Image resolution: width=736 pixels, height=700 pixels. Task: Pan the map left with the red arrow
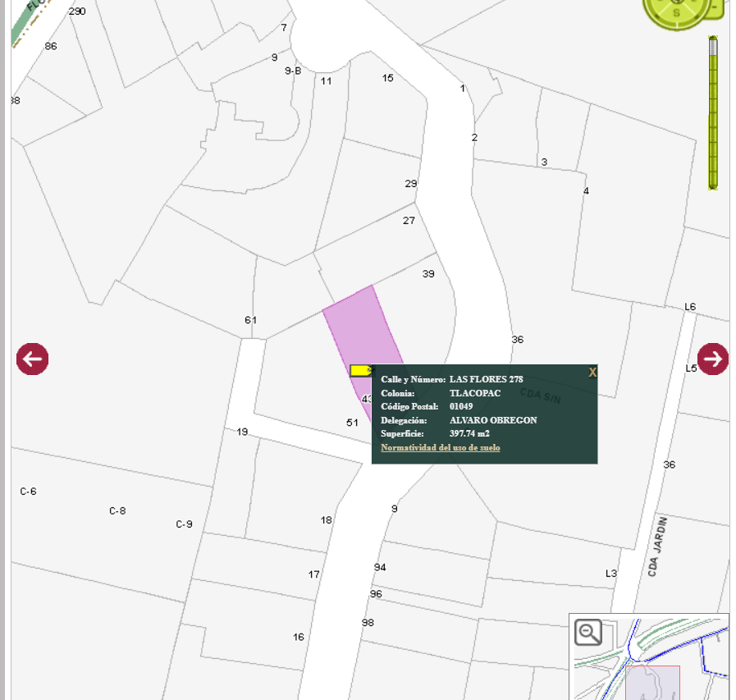coord(32,359)
